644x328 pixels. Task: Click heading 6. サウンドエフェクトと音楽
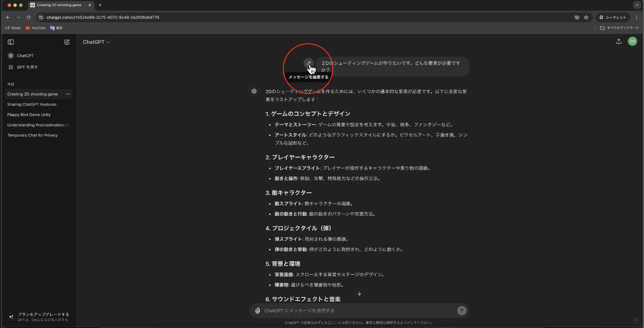303,299
